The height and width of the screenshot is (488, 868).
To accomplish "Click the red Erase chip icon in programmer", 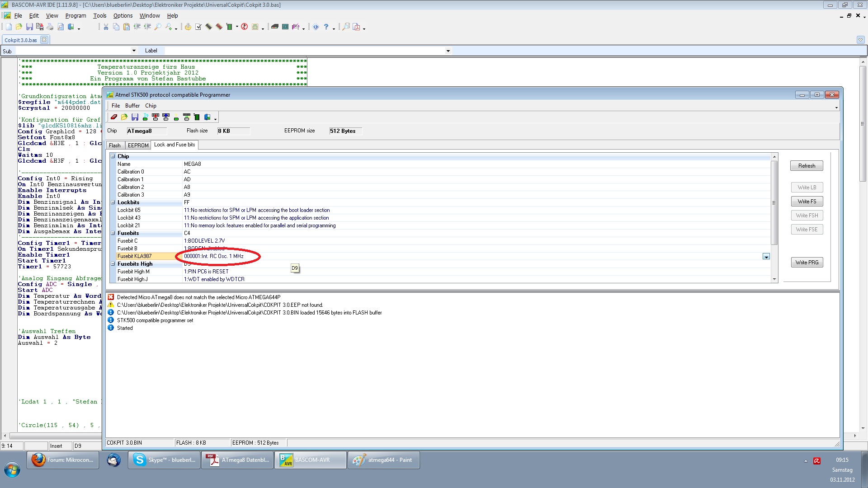I will pyautogui.click(x=114, y=117).
